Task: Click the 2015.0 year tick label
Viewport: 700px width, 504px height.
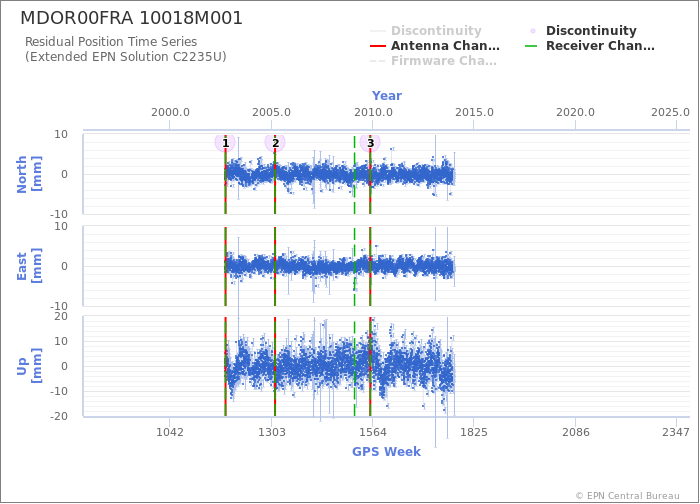Action: [x=474, y=112]
